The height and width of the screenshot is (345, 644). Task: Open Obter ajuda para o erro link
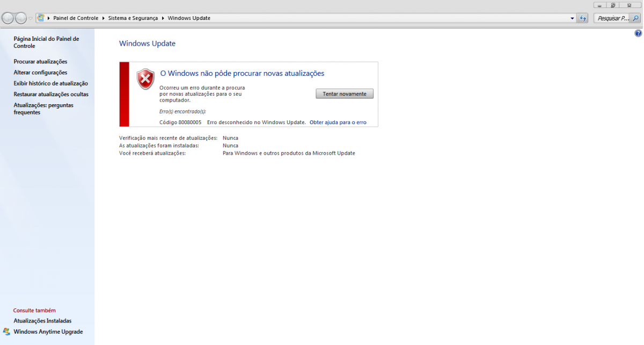point(338,123)
